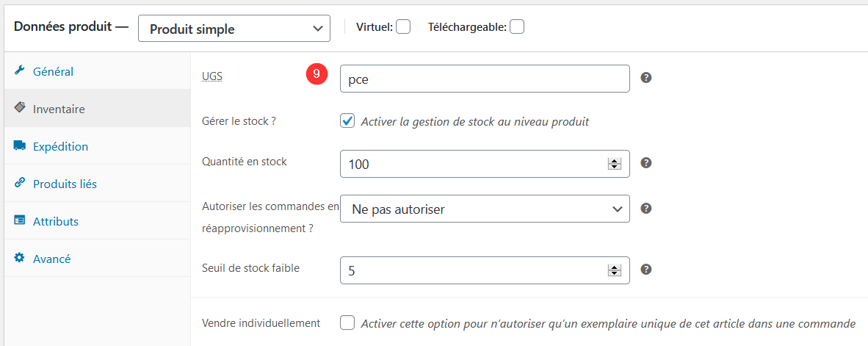Click the help icon beside Quantité en stock

coord(646,163)
